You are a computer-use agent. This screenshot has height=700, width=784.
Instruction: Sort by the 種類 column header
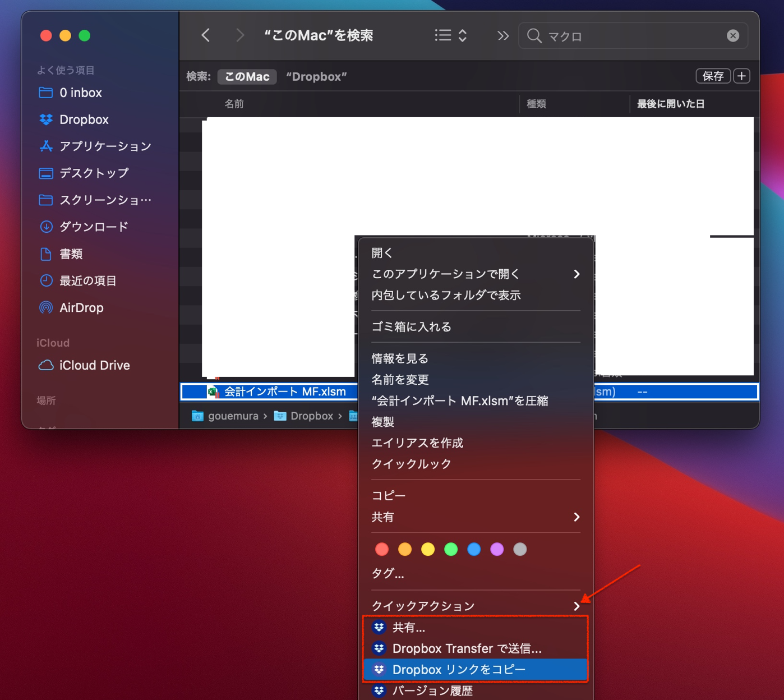(x=537, y=104)
